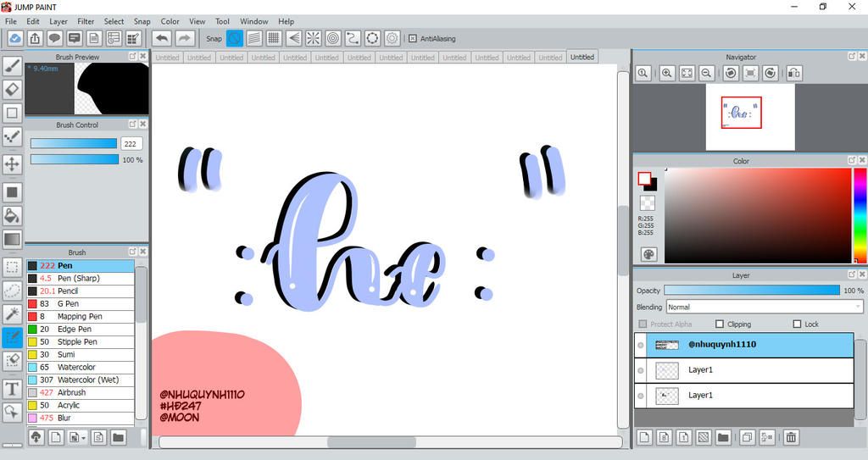Click the brush size value field
The height and width of the screenshot is (460, 868).
click(x=131, y=143)
